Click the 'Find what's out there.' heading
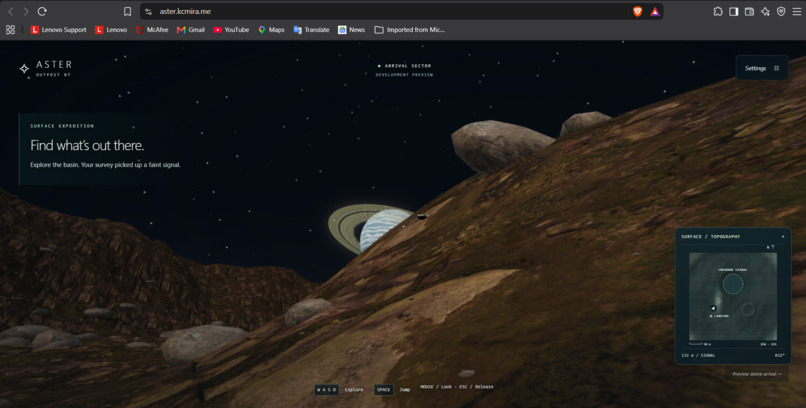 point(87,145)
